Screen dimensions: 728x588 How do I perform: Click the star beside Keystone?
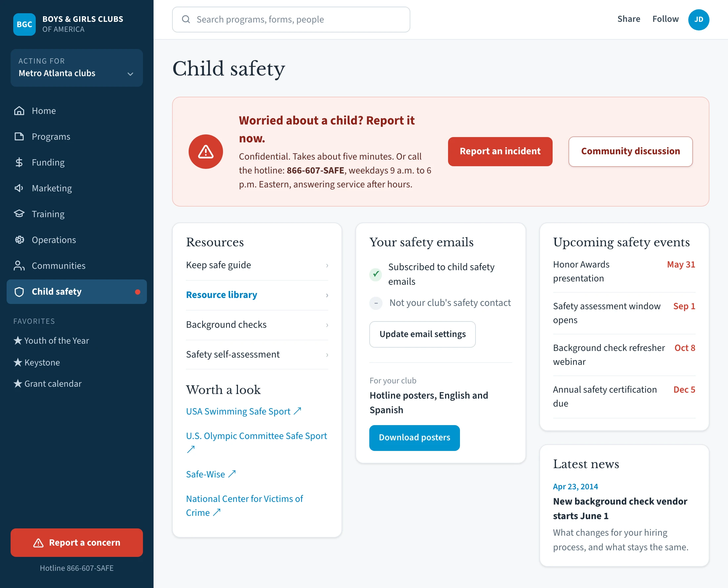pos(18,362)
